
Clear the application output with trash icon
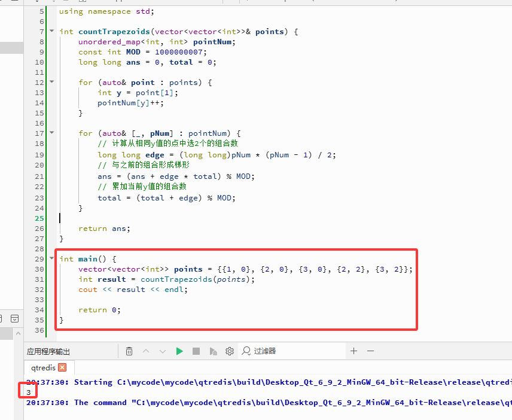(x=129, y=351)
